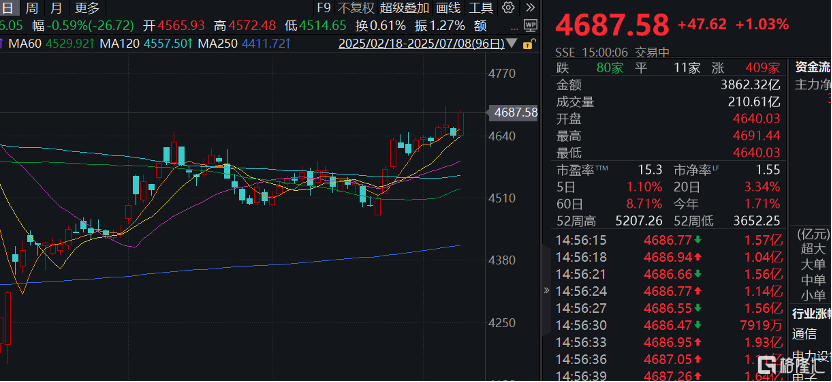This screenshot has height=382, width=832.
Task: Switch to 周 weekly chart tab
Action: pyautogui.click(x=31, y=7)
